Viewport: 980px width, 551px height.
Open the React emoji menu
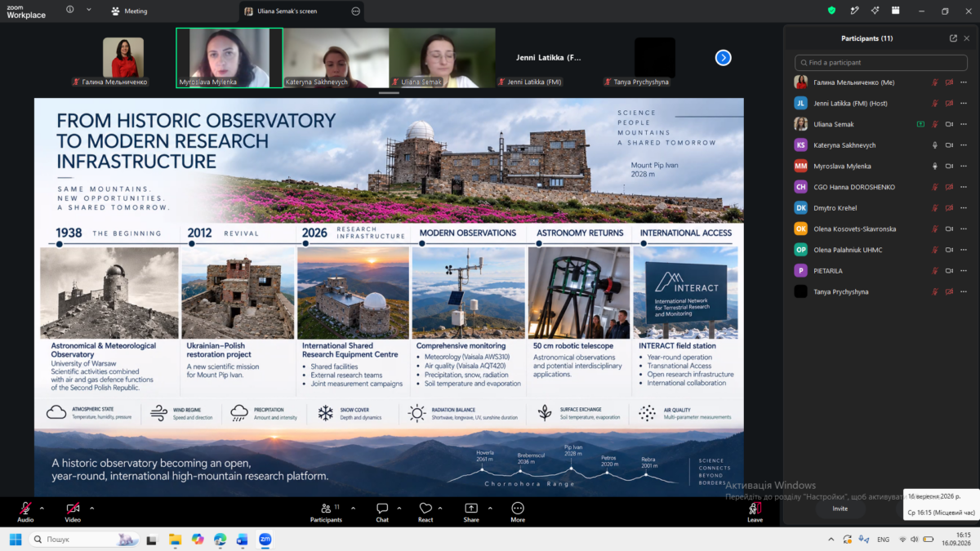pos(425,512)
